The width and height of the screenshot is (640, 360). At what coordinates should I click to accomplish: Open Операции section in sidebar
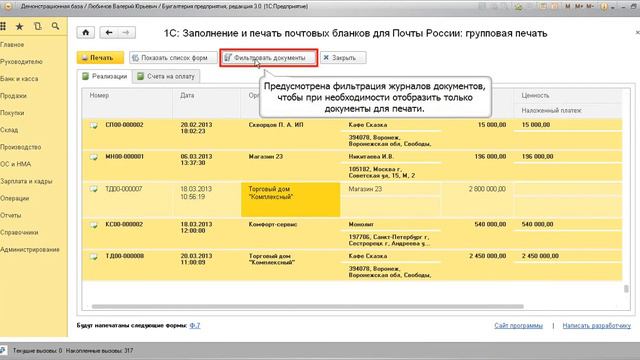pyautogui.click(x=15, y=198)
